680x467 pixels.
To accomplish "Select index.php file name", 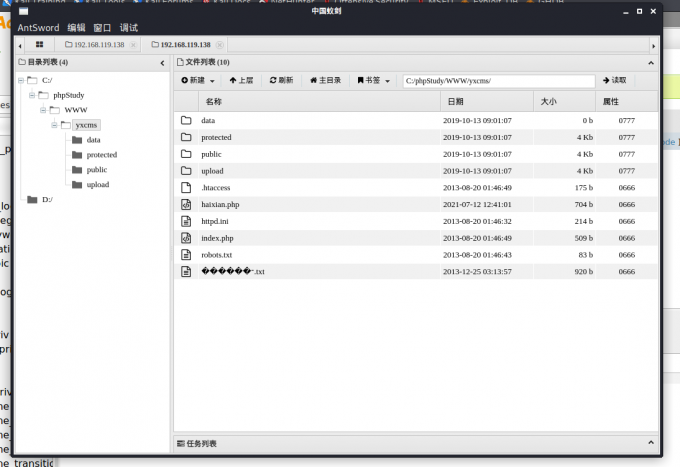I will (x=217, y=238).
